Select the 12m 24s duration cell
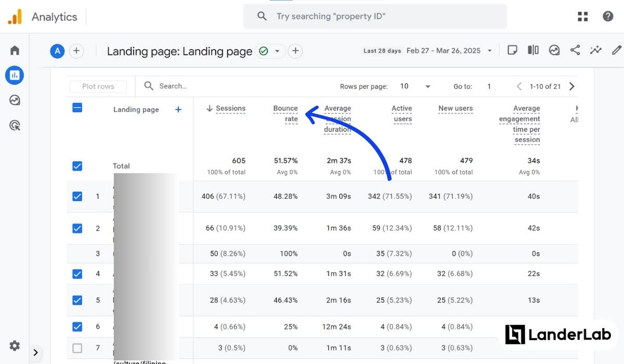Image resolution: width=624 pixels, height=364 pixels. (337, 327)
